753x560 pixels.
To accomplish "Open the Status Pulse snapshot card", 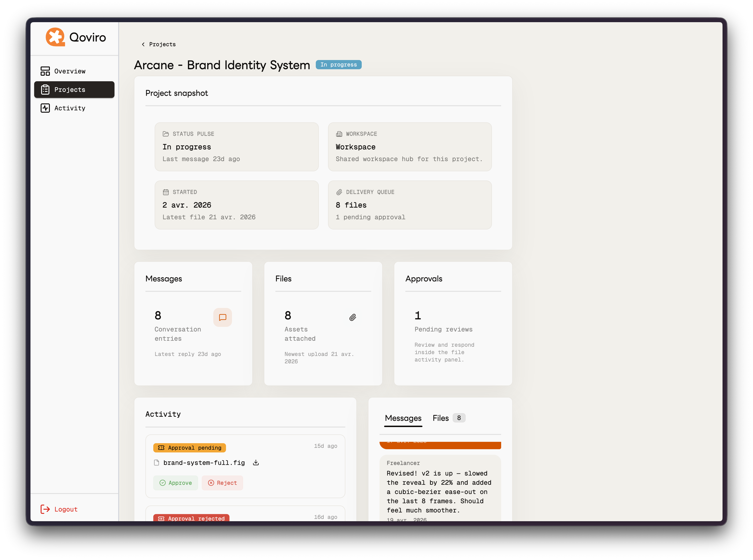I will pyautogui.click(x=237, y=147).
